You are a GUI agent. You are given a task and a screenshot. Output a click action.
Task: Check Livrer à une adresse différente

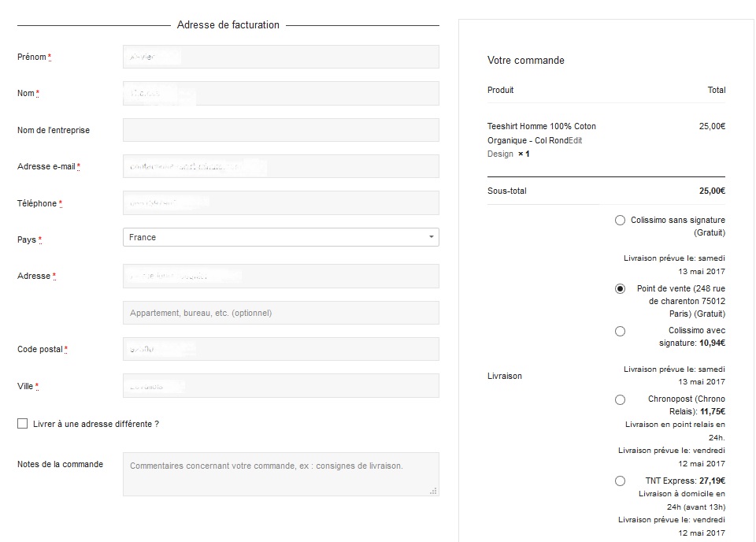coord(22,424)
